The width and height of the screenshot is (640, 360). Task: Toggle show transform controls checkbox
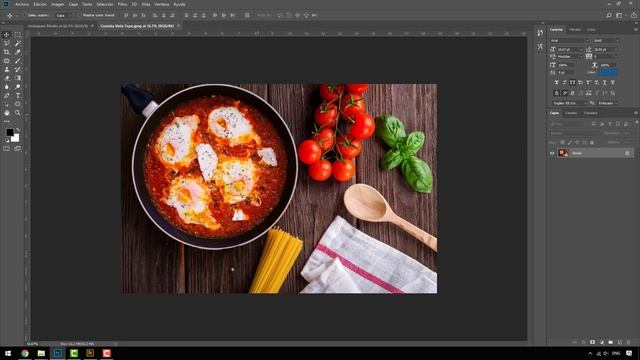point(79,15)
